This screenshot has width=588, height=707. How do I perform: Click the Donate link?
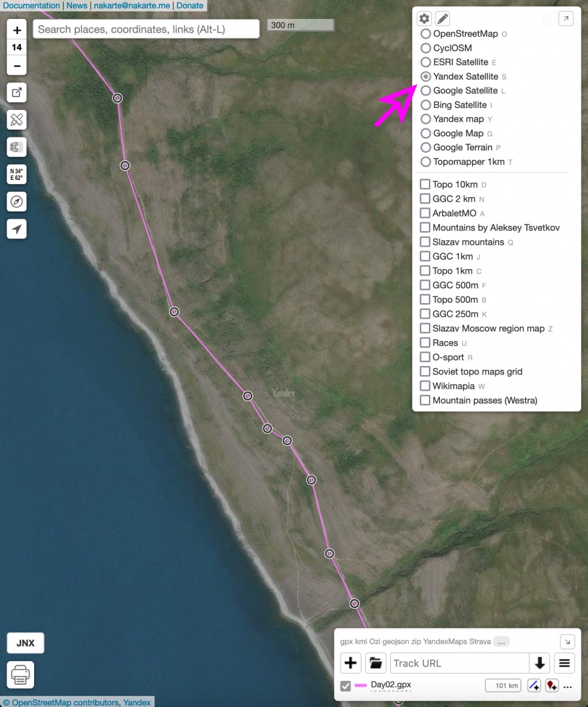click(x=189, y=5)
